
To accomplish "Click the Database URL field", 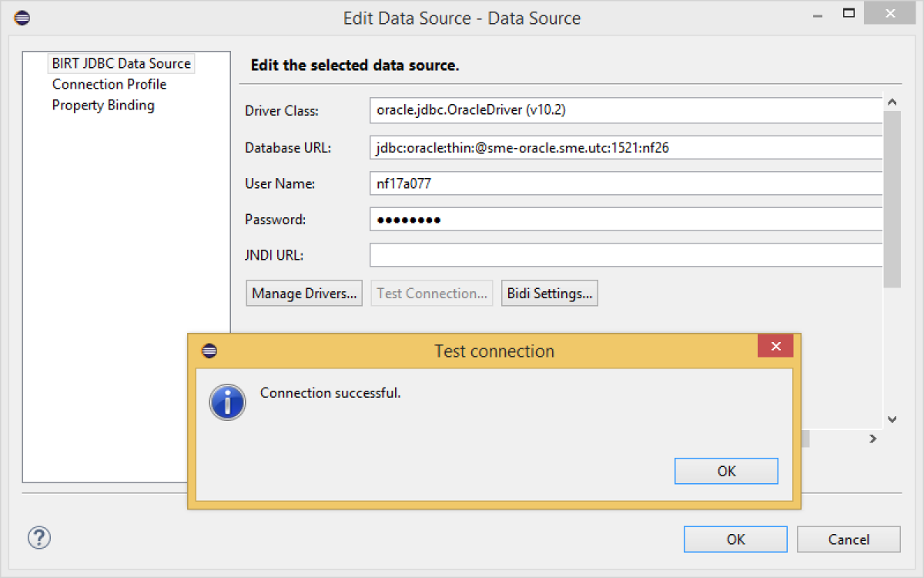I will 625,147.
